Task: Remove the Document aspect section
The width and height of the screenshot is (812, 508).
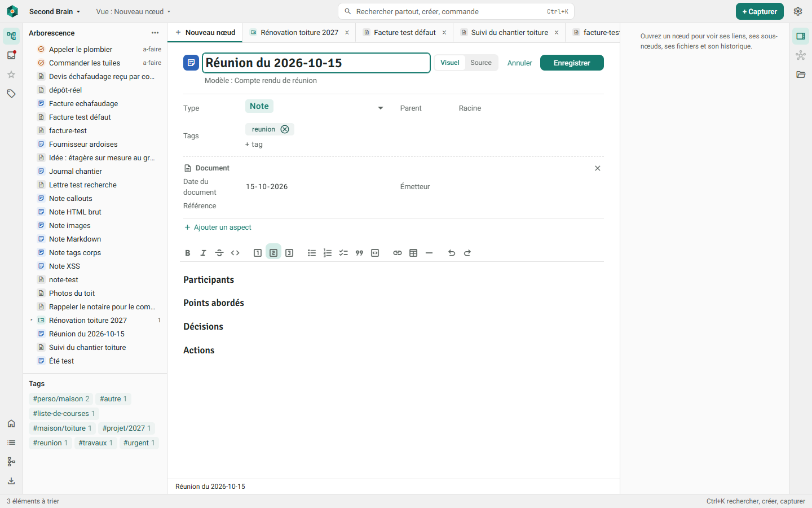Action: [598, 168]
